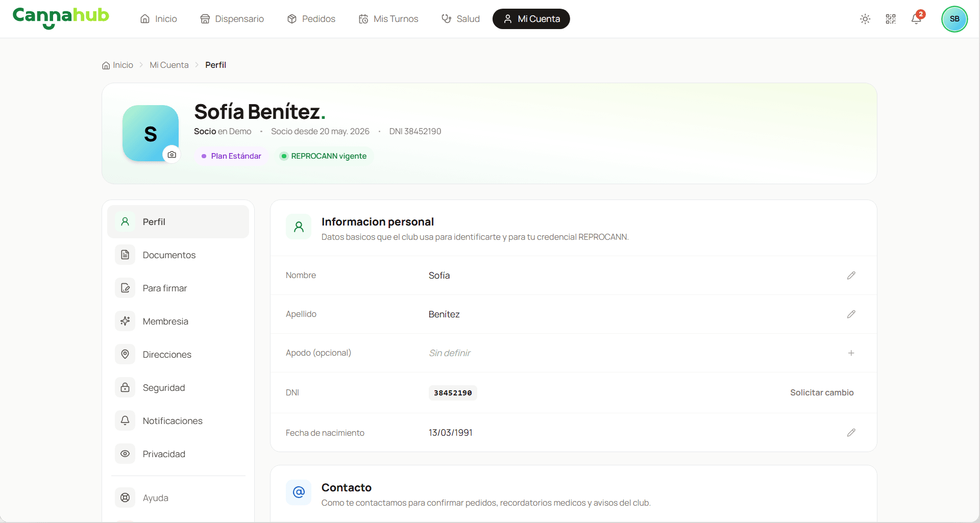This screenshot has height=523, width=980.
Task: Click the Nombre value 'Sofía'
Action: point(439,276)
